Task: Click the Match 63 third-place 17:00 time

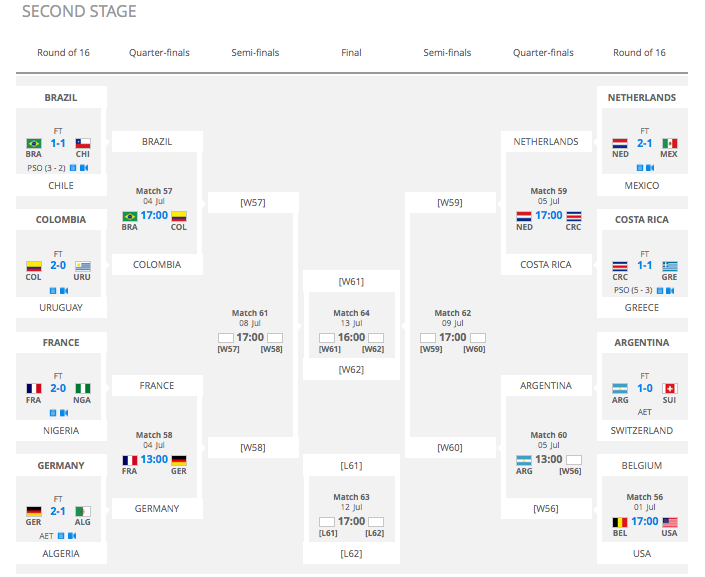Action: click(x=351, y=521)
